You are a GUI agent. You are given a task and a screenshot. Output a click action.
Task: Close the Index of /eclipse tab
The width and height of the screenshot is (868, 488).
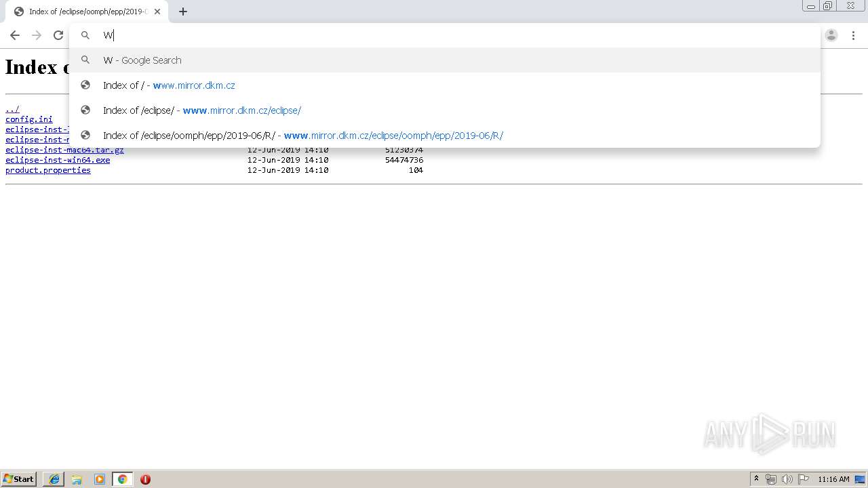(x=157, y=12)
